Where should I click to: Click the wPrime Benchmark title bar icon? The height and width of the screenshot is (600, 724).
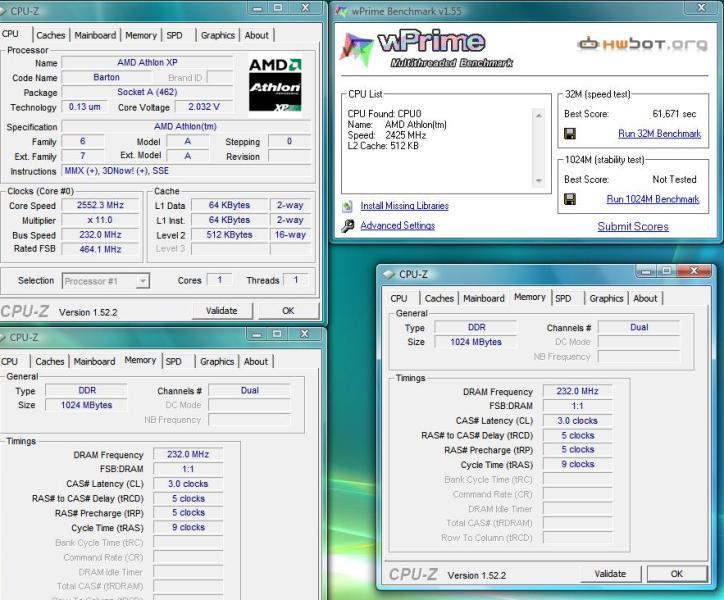click(342, 11)
